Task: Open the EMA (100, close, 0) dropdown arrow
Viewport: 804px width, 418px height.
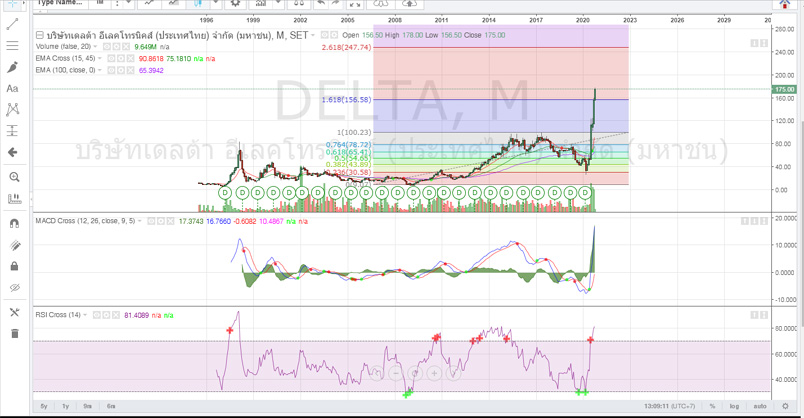Action: tap(100, 70)
